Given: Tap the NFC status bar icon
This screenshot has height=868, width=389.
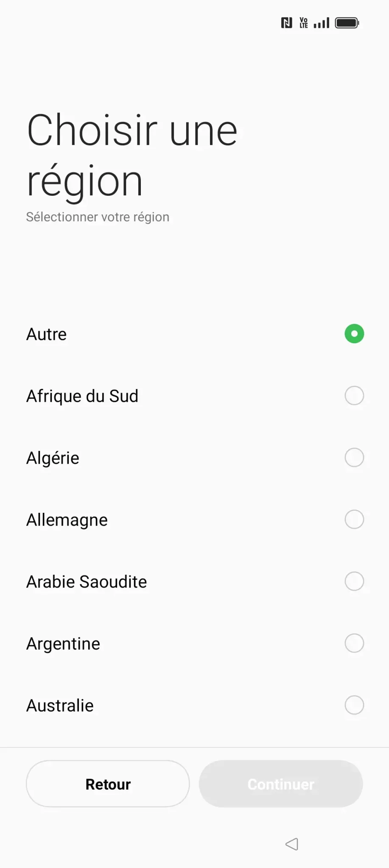Looking at the screenshot, I should pos(287,23).
